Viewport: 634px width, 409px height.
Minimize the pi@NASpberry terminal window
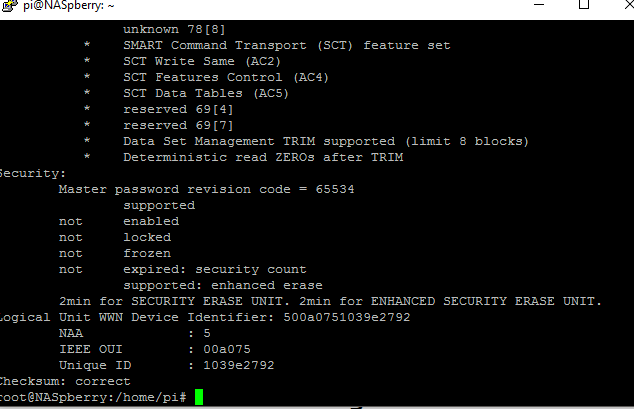[x=539, y=4]
